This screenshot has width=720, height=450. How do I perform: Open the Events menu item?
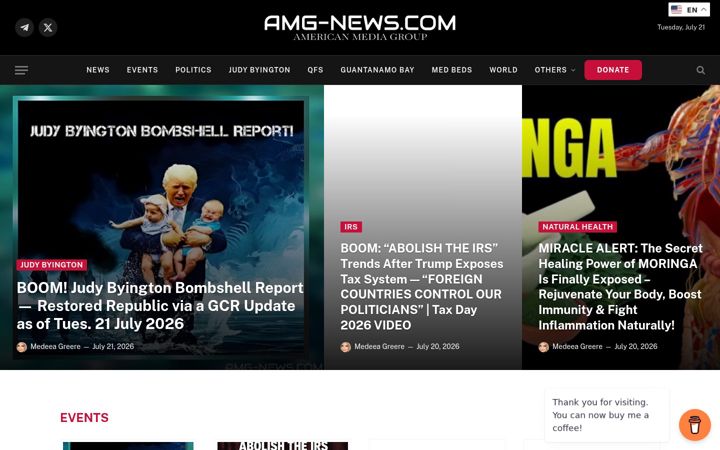[142, 70]
